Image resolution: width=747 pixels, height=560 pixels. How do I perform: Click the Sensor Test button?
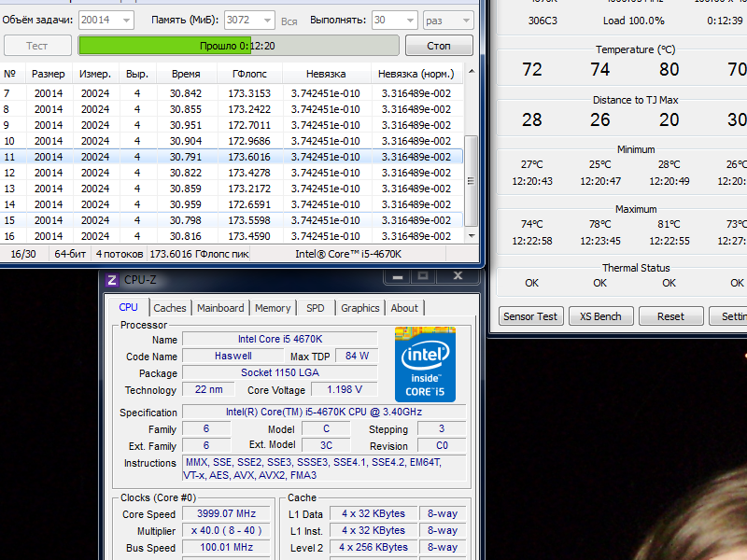(530, 316)
